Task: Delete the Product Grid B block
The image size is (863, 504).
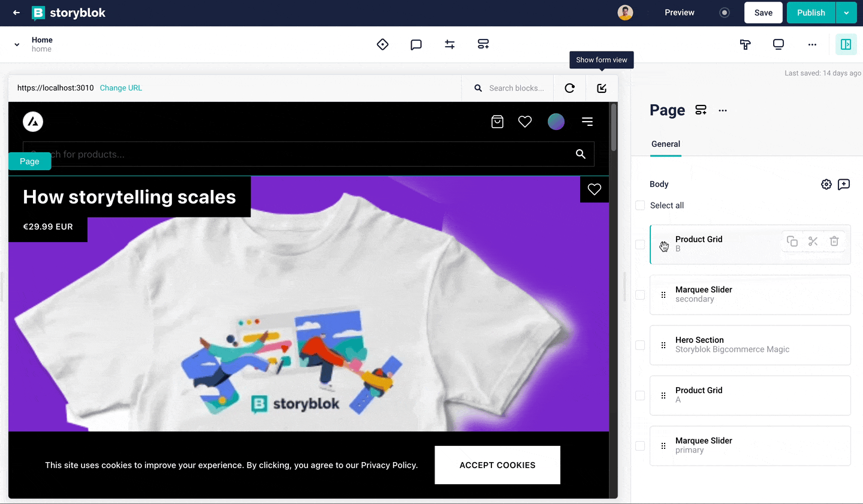Action: click(x=834, y=241)
